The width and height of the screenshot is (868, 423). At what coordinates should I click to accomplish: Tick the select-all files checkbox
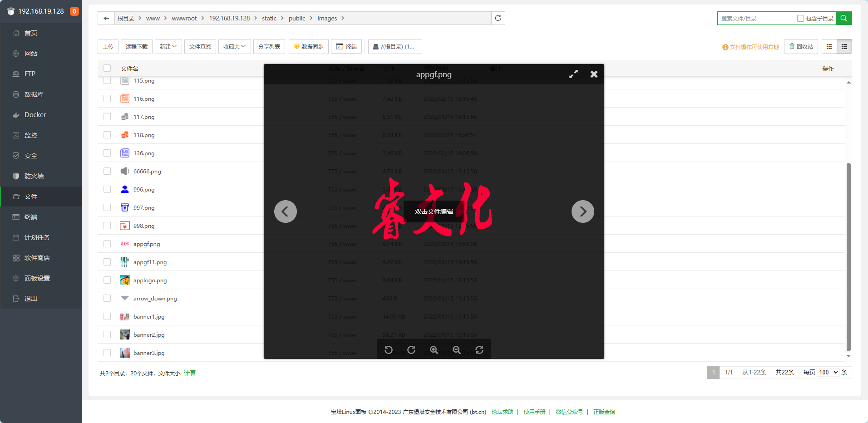click(107, 68)
